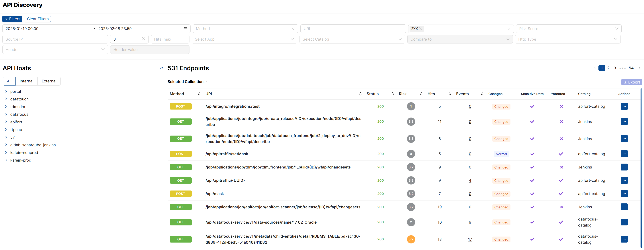The height and width of the screenshot is (250, 644).
Task: Open the Method filter dropdown
Action: 245,29
